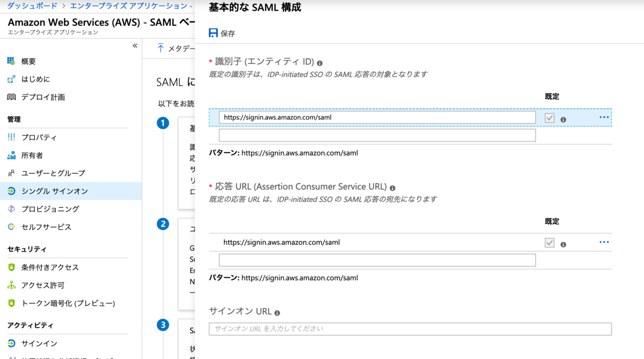Select シングル サインオン menu item
Viewport: 644px width, 359px height.
coord(71,191)
